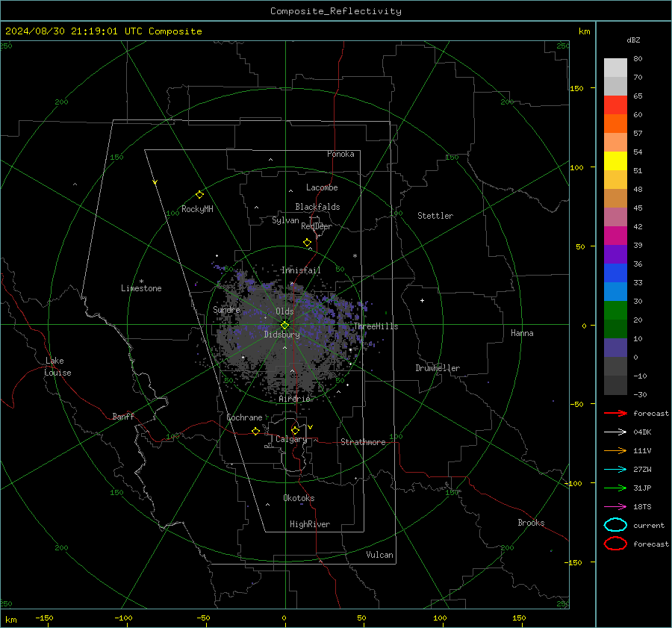Screen dimensions: 672x628
Task: Click the Okotoks label
Action: (x=299, y=498)
